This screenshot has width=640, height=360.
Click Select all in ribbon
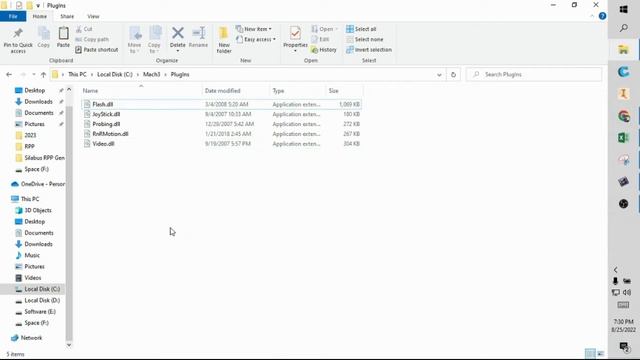pos(361,29)
